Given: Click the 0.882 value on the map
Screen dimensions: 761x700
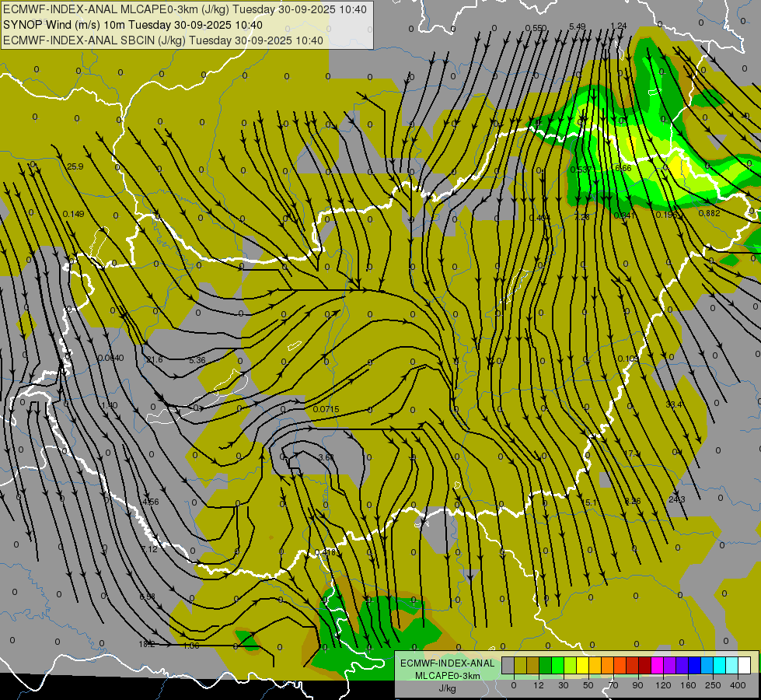Looking at the screenshot, I should point(709,213).
